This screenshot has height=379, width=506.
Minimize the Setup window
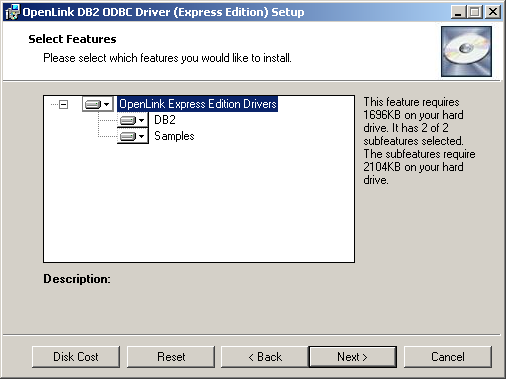(459, 12)
